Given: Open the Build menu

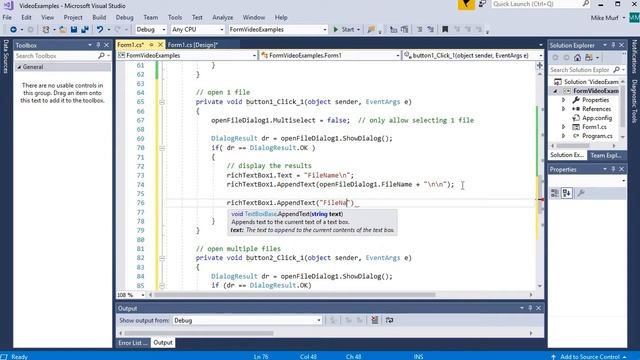Looking at the screenshot, I should [x=99, y=18].
